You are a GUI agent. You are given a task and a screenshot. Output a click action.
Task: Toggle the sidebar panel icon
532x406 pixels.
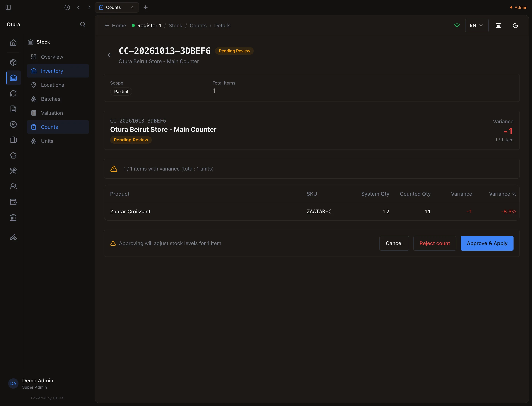tap(8, 8)
